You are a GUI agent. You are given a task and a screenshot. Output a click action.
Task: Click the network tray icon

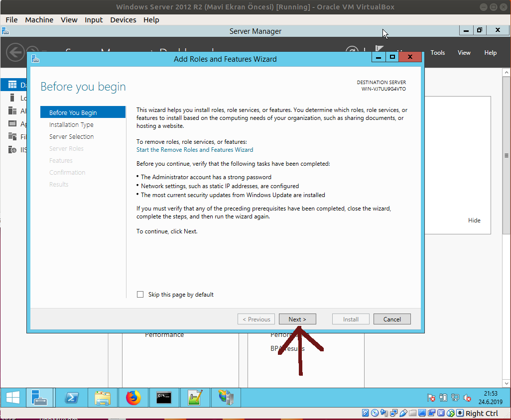point(455,398)
